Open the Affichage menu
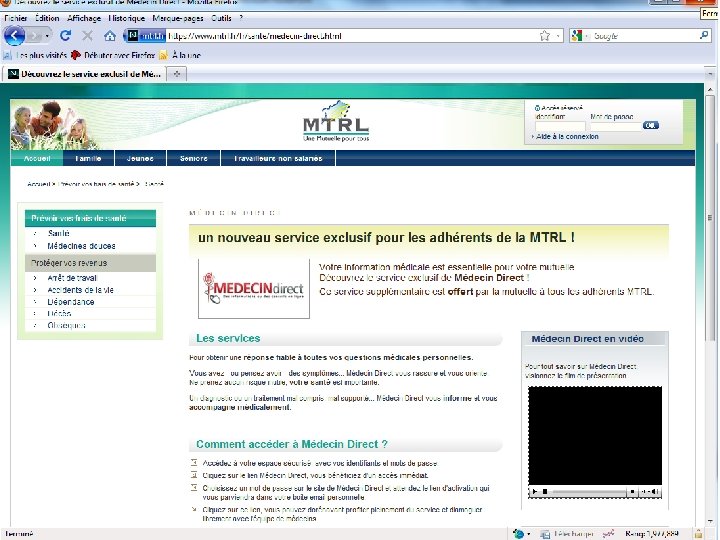720x540 pixels. pyautogui.click(x=84, y=18)
